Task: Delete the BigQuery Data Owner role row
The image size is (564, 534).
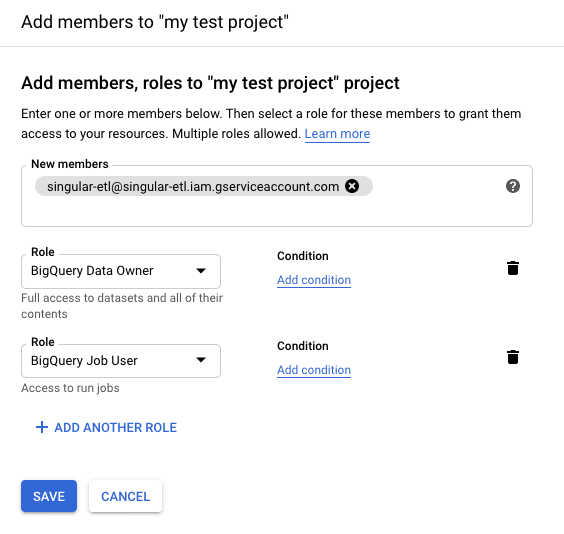Action: point(513,268)
